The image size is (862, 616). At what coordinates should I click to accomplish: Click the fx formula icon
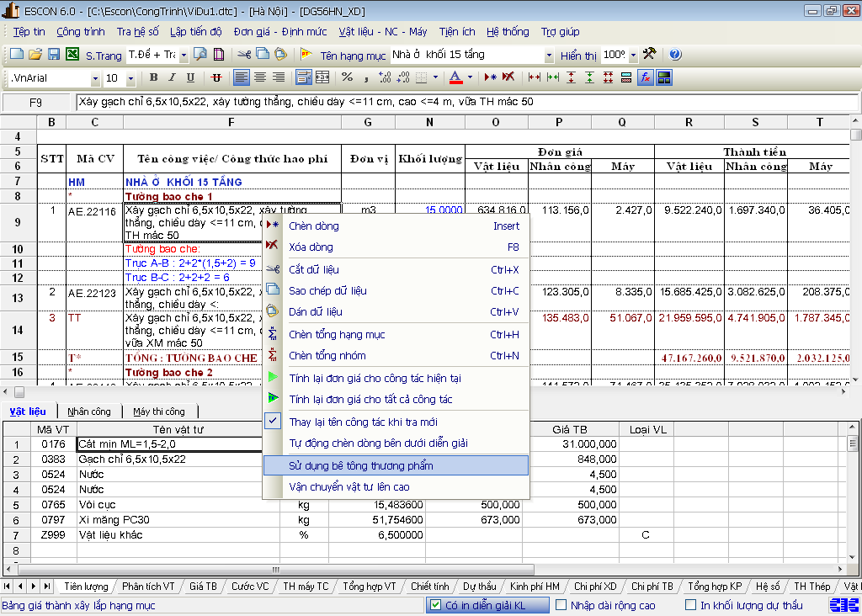[645, 77]
